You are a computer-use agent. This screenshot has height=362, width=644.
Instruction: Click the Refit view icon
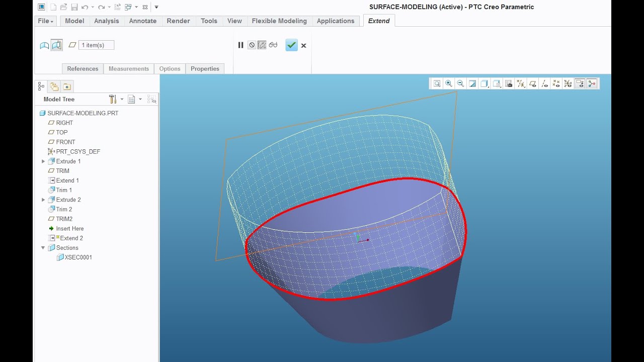click(x=437, y=84)
